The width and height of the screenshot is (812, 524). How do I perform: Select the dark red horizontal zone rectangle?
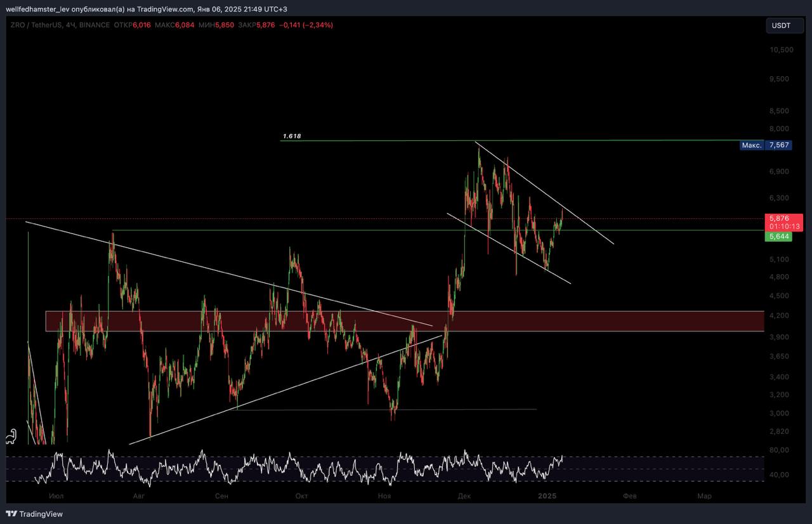tap(405, 321)
